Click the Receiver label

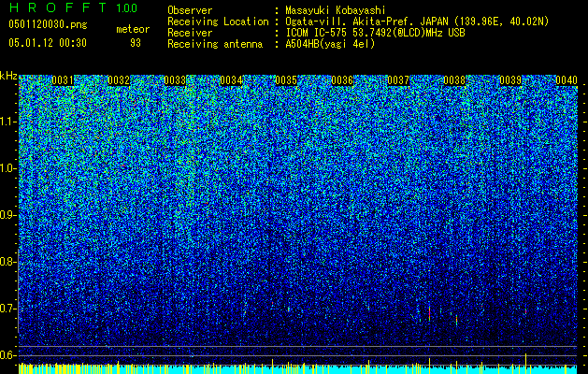[190, 33]
